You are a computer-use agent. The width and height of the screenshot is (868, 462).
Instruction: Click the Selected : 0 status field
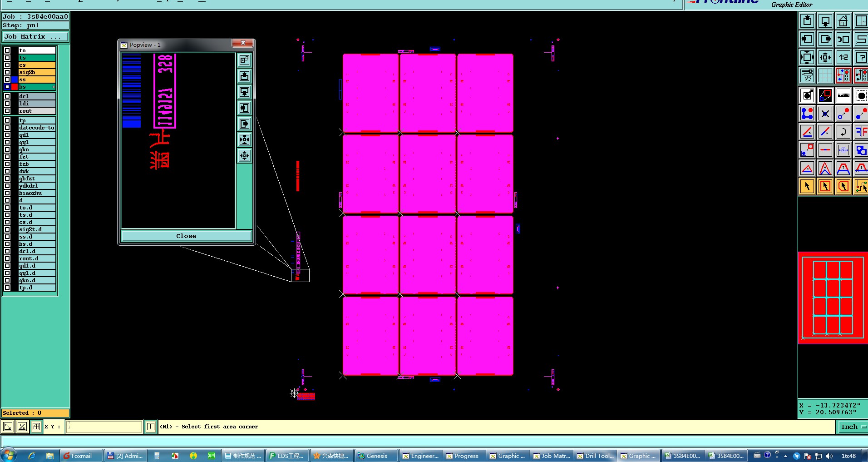pyautogui.click(x=35, y=413)
